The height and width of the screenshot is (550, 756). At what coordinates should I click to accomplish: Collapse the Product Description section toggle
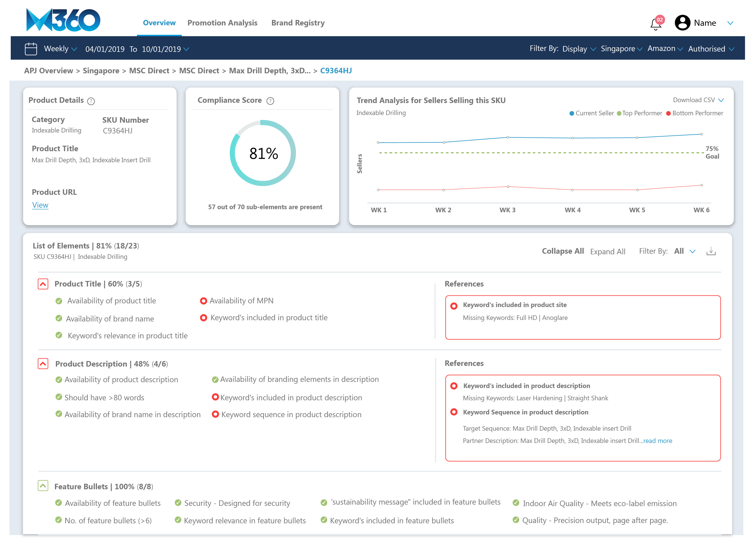click(43, 363)
